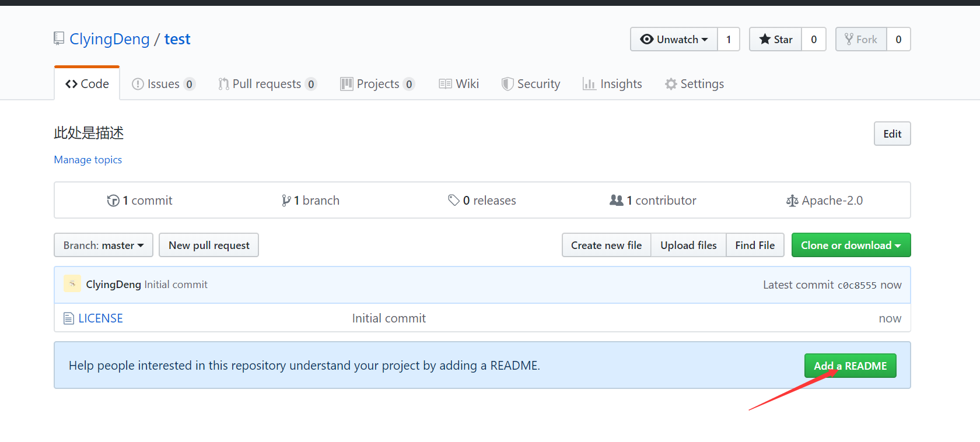Open the latest commit hash c0c8555
The height and width of the screenshot is (442, 980).
(x=857, y=285)
